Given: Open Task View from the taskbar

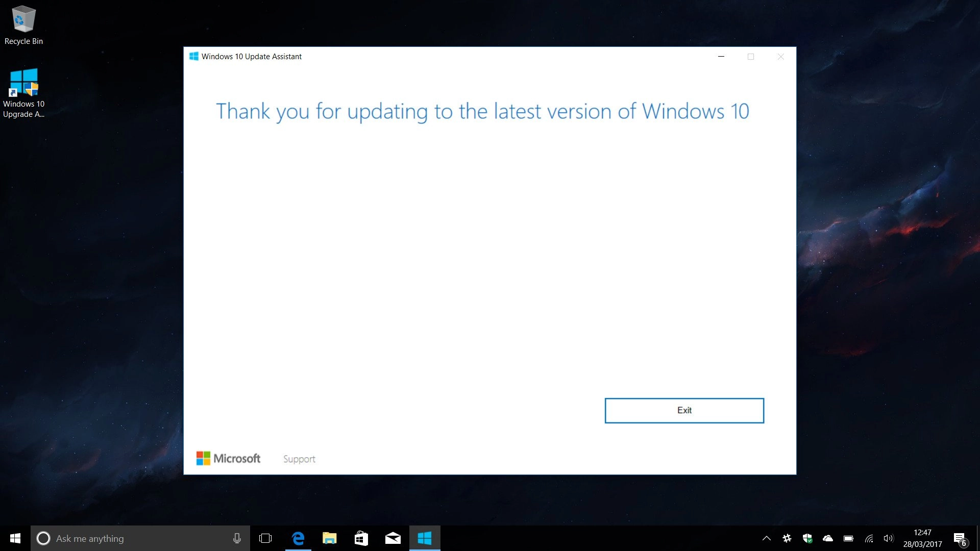Looking at the screenshot, I should point(265,538).
